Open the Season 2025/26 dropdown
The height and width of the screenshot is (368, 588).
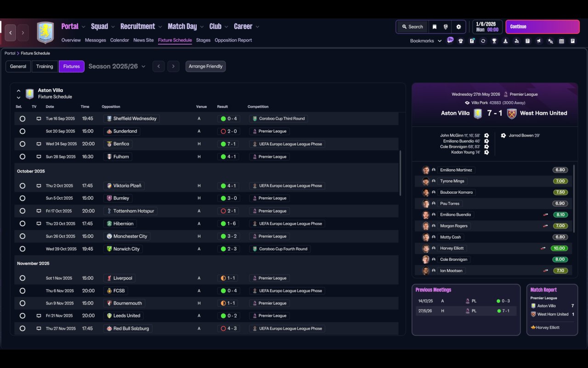coord(117,66)
